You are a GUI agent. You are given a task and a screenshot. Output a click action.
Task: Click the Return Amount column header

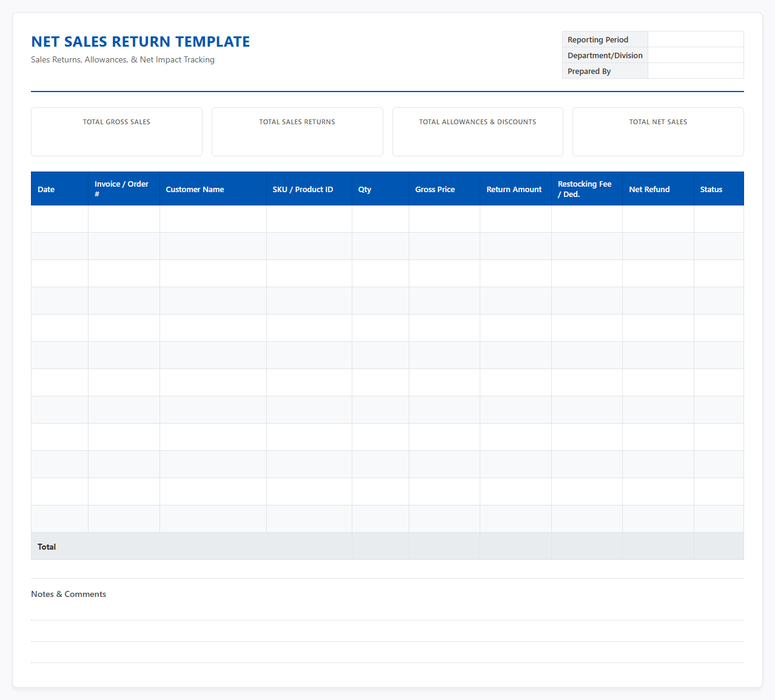(515, 189)
